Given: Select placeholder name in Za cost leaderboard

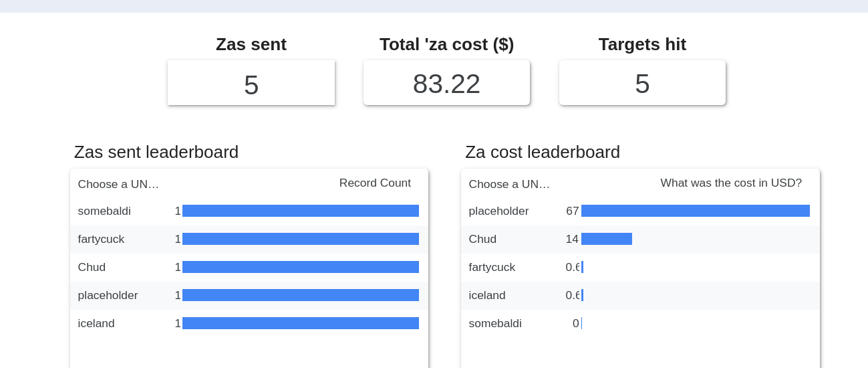Looking at the screenshot, I should click(498, 211).
